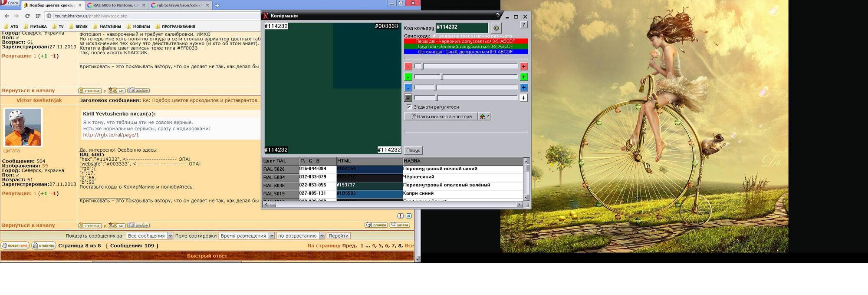
Task: Open the 'МУЗЫКА' bookmarks folder
Action: click(x=35, y=27)
